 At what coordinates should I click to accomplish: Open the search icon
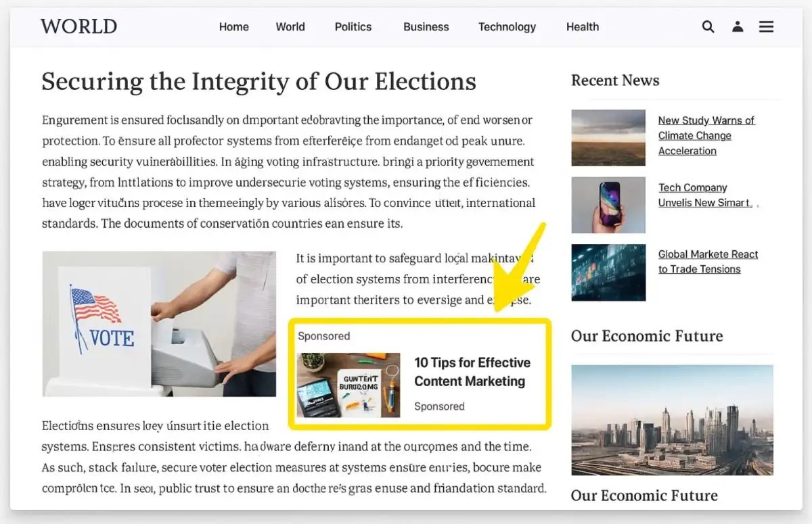pyautogui.click(x=708, y=26)
